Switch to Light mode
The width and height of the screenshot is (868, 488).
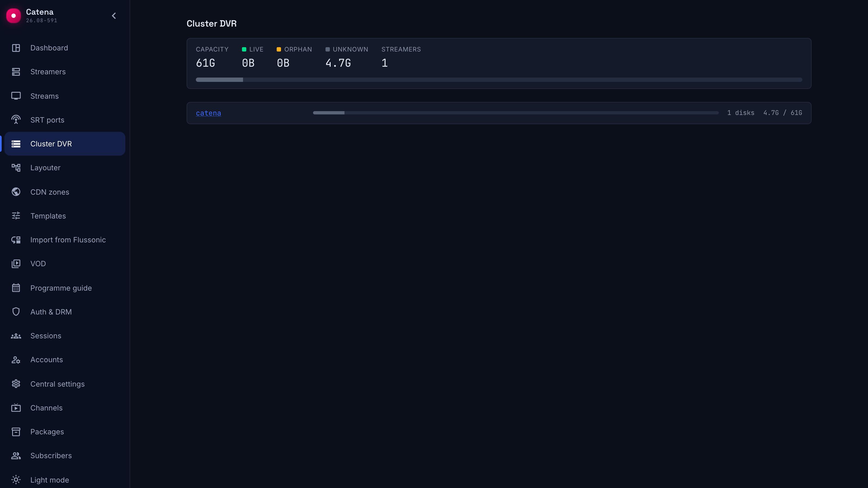pyautogui.click(x=65, y=480)
